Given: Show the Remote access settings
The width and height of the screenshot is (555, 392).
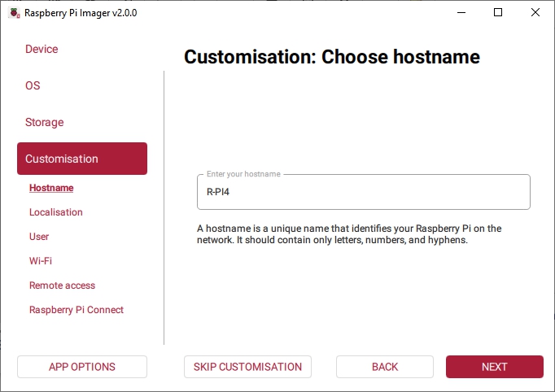Looking at the screenshot, I should [62, 285].
